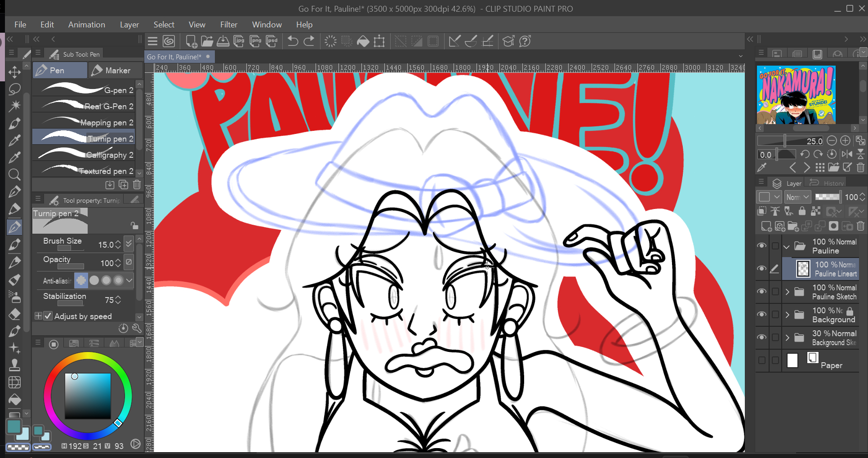Click the Undo arrow in toolbar
The height and width of the screenshot is (458, 868).
click(293, 41)
